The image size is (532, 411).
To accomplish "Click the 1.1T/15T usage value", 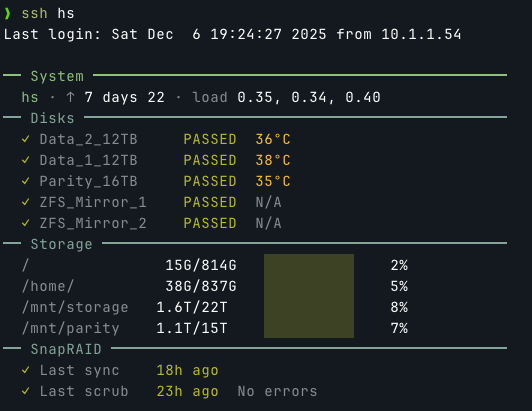I will 192,329.
